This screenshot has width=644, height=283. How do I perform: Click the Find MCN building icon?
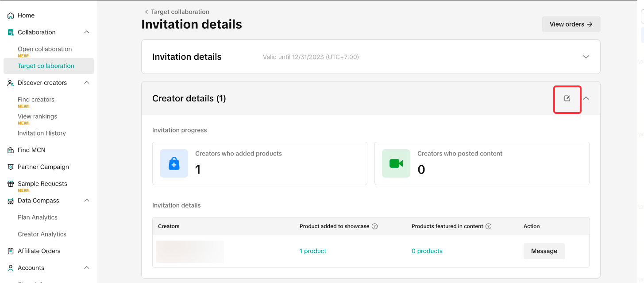click(11, 150)
